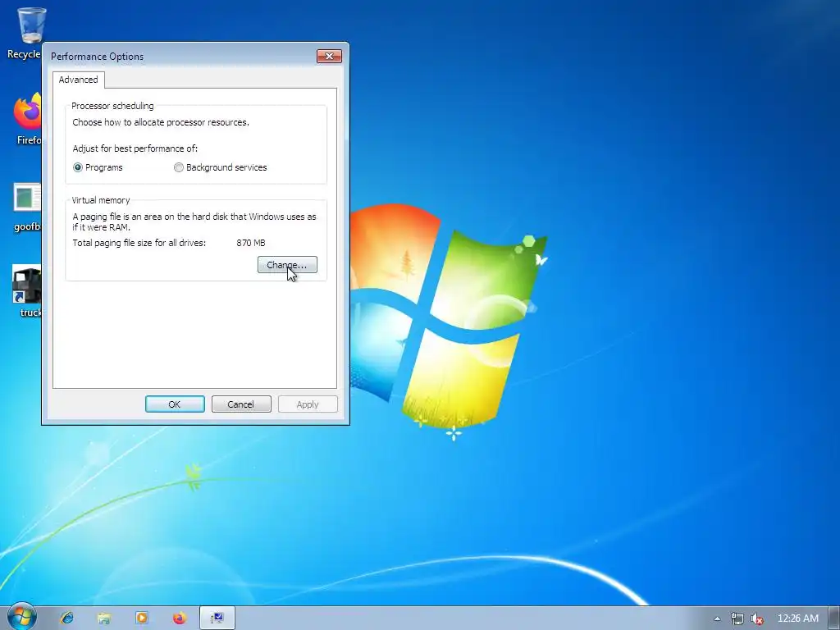Click the 870 MB paging file value
This screenshot has width=840, height=630.
251,243
